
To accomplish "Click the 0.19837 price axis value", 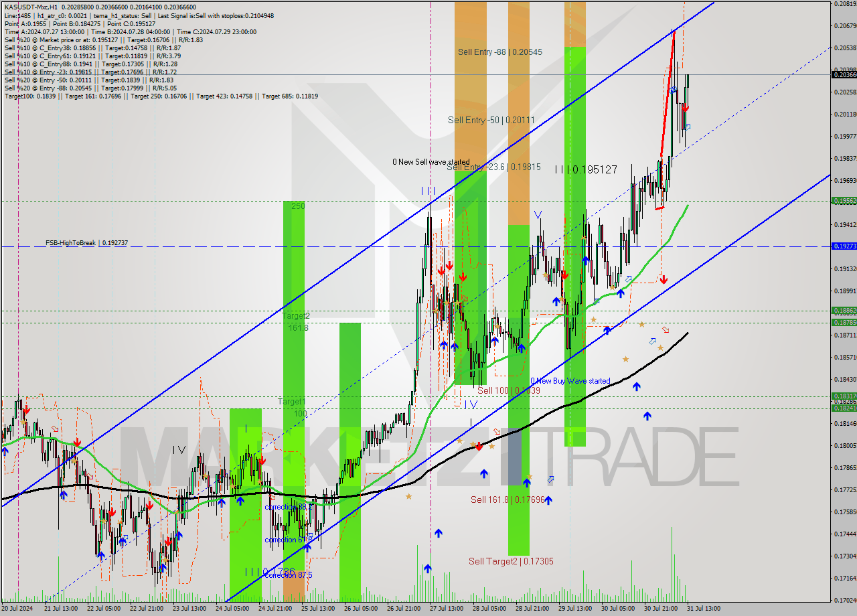I will click(845, 158).
